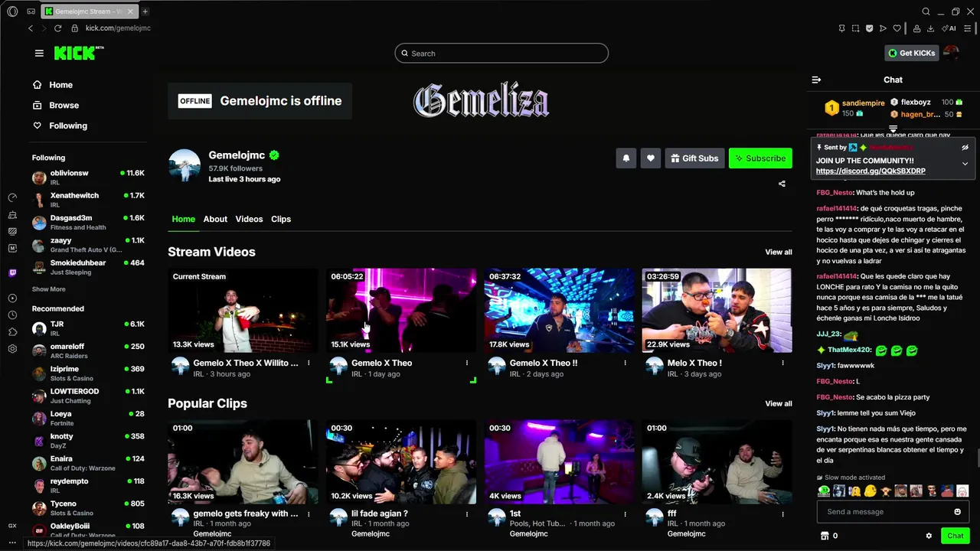Open options menu for 1st clip
The height and width of the screenshot is (551, 980).
click(625, 514)
